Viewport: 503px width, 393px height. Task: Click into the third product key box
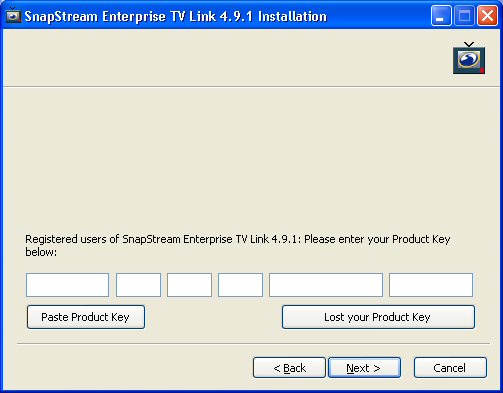189,285
